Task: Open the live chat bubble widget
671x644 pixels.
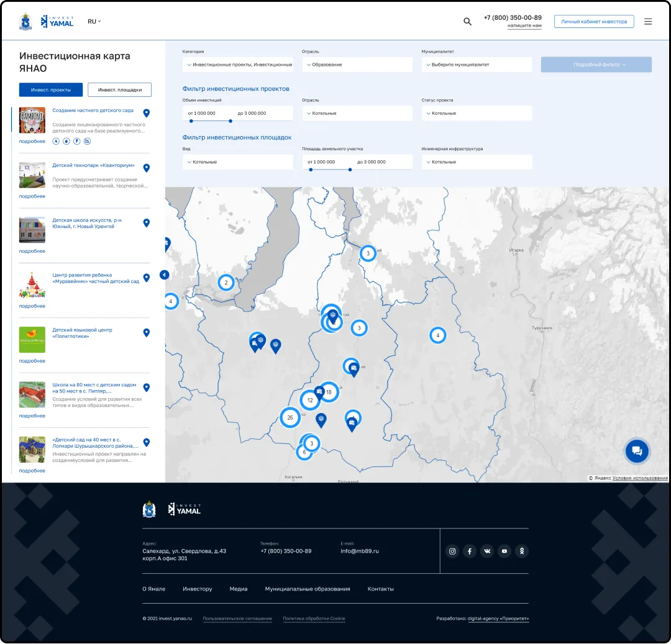Action: point(636,451)
